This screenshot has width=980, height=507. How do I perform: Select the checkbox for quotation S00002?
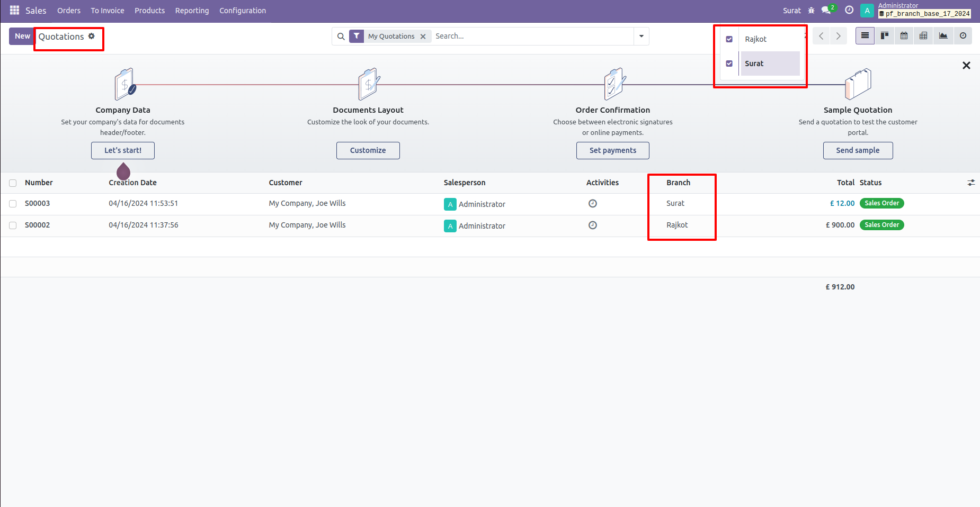[13, 225]
